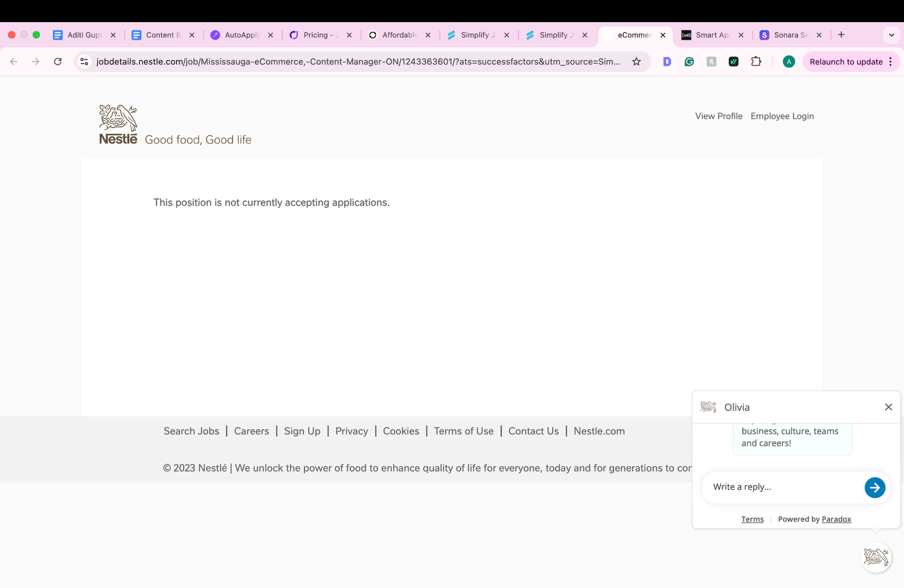Open the Chrome three-dot menu
904x588 pixels.
(x=890, y=61)
